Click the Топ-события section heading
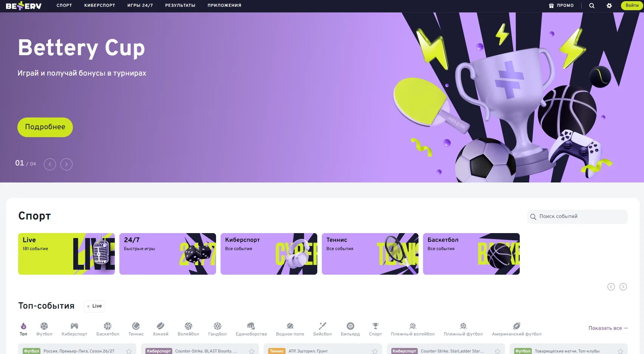 pos(46,306)
